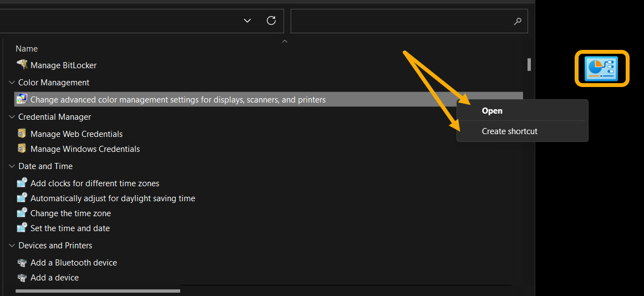The height and width of the screenshot is (296, 644).
Task: Click the Add a device printer icon
Action: coord(22,278)
